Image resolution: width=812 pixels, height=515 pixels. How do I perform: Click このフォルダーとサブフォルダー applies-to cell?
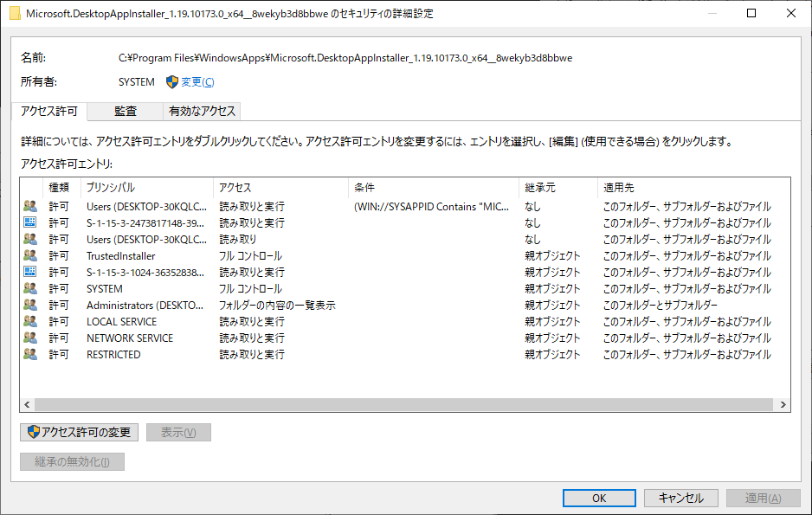coord(661,305)
